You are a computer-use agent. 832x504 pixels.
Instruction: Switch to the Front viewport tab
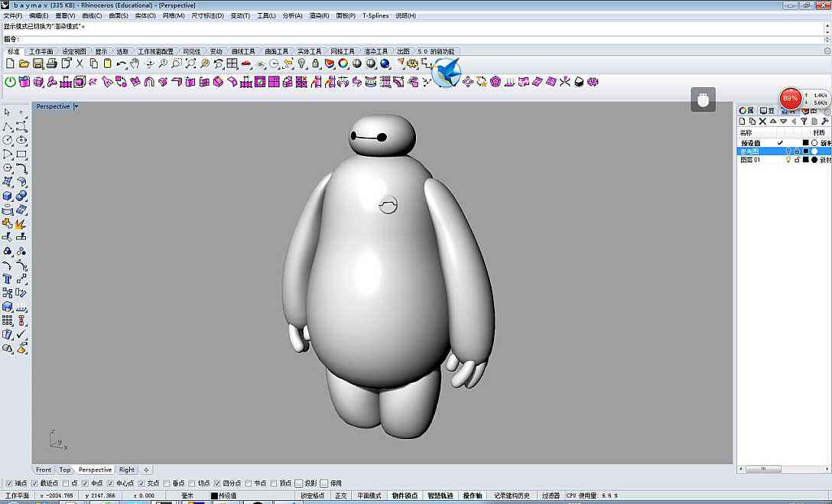pyautogui.click(x=44, y=470)
